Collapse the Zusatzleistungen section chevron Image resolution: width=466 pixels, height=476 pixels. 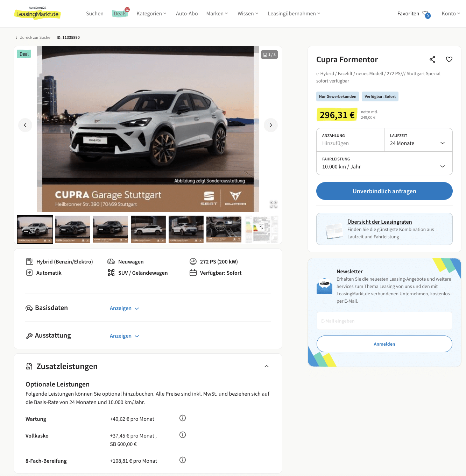pos(267,366)
